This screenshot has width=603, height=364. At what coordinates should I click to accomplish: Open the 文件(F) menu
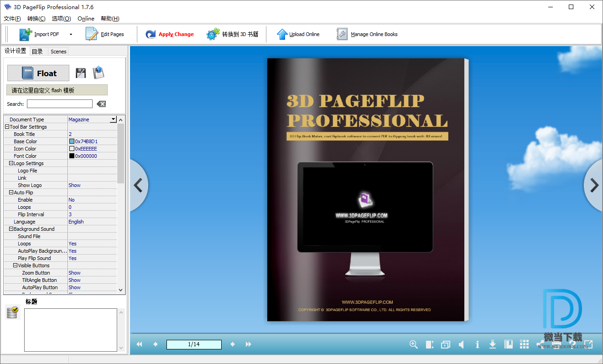(12, 19)
